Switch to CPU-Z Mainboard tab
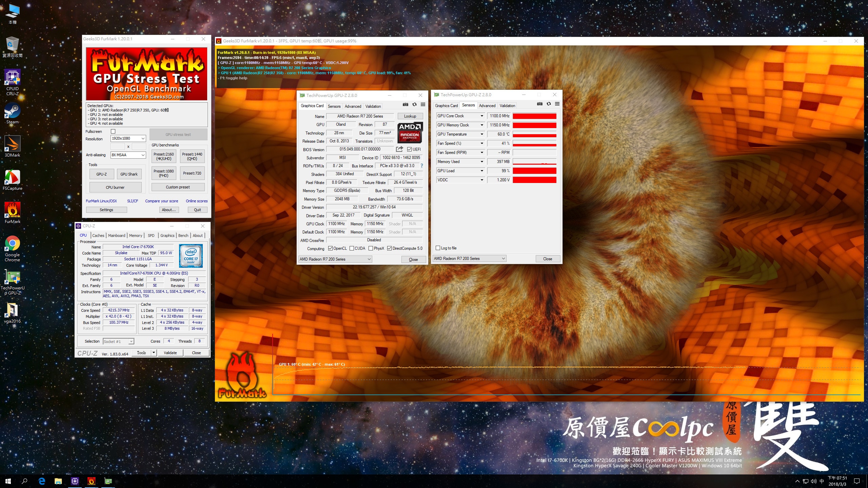The height and width of the screenshot is (488, 868). point(117,236)
